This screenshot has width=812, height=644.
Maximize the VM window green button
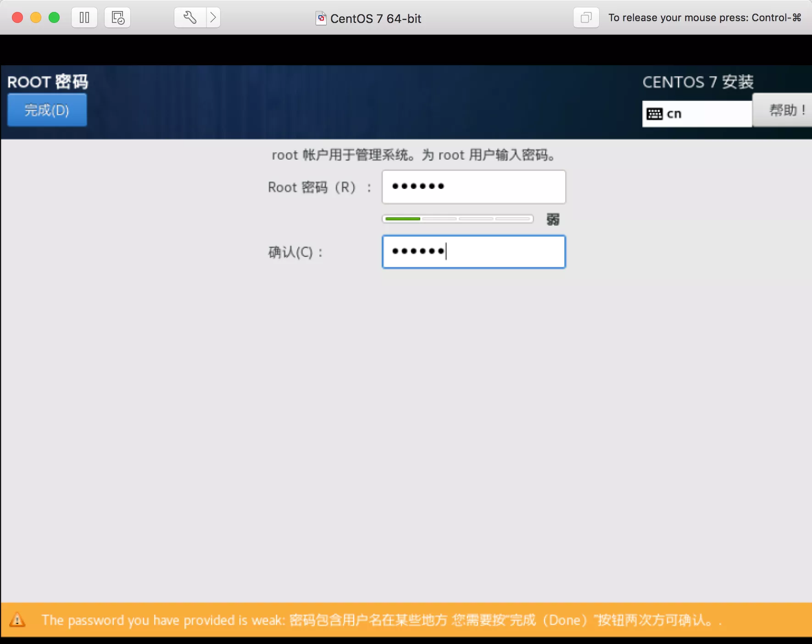coord(54,17)
